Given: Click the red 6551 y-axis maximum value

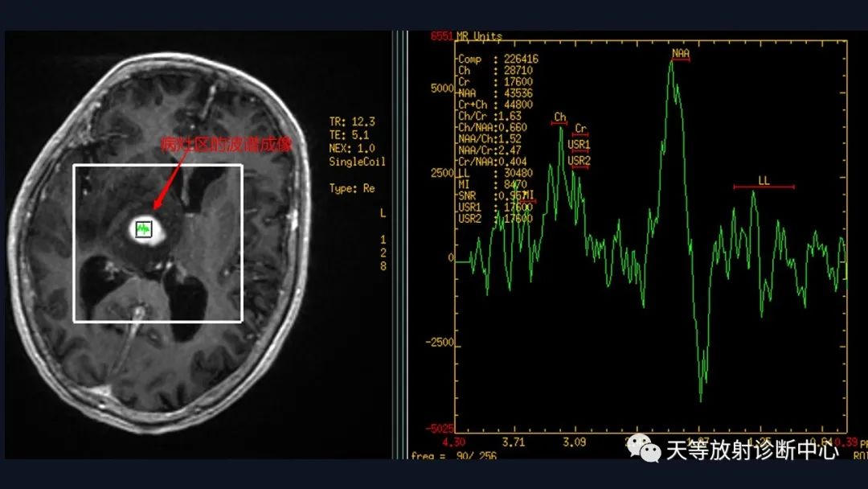Looking at the screenshot, I should [x=441, y=36].
